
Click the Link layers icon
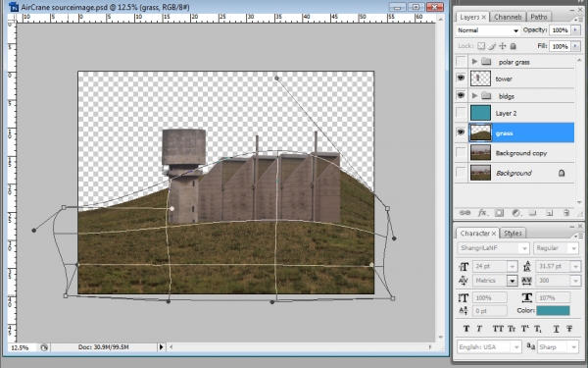tap(465, 213)
